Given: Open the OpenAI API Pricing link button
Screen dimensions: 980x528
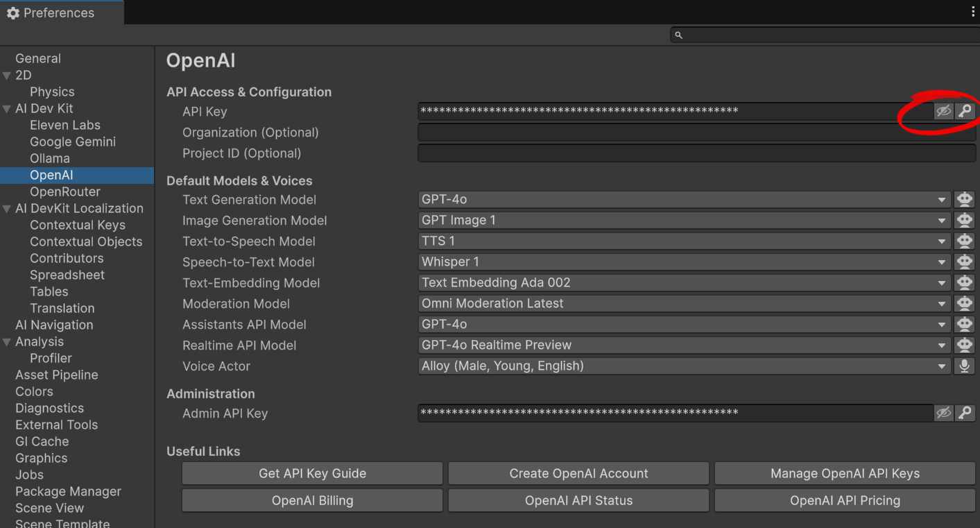Looking at the screenshot, I should click(845, 501).
